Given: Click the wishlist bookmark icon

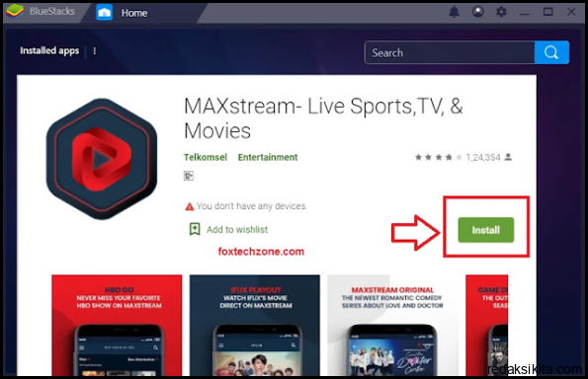Looking at the screenshot, I should pos(195,229).
